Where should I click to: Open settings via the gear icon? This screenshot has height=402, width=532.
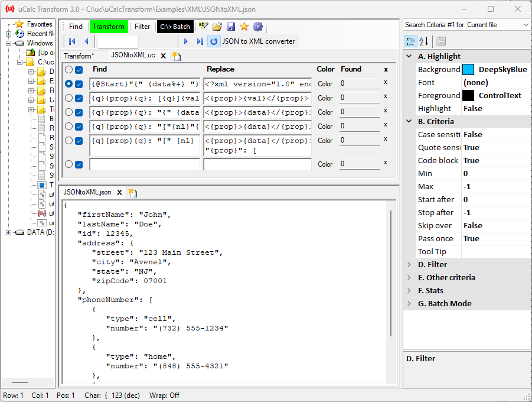[258, 27]
